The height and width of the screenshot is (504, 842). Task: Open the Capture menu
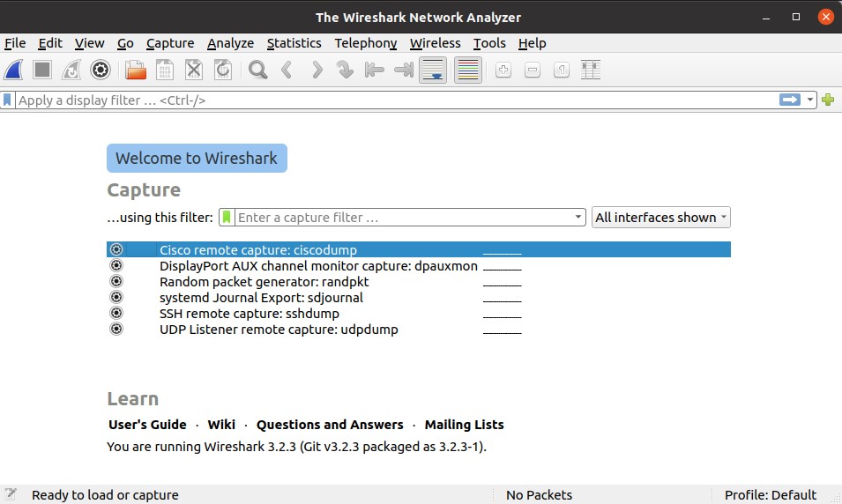169,43
